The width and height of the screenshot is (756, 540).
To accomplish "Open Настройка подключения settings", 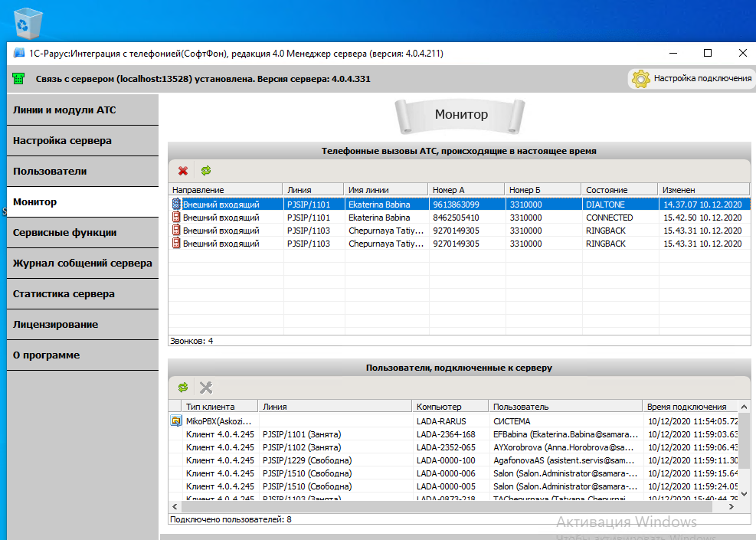I will tap(692, 79).
